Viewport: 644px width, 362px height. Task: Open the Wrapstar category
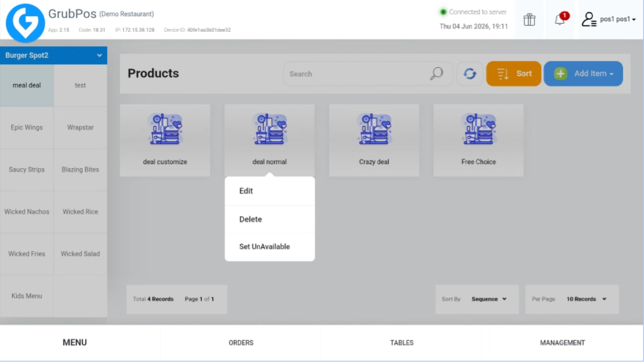point(80,127)
